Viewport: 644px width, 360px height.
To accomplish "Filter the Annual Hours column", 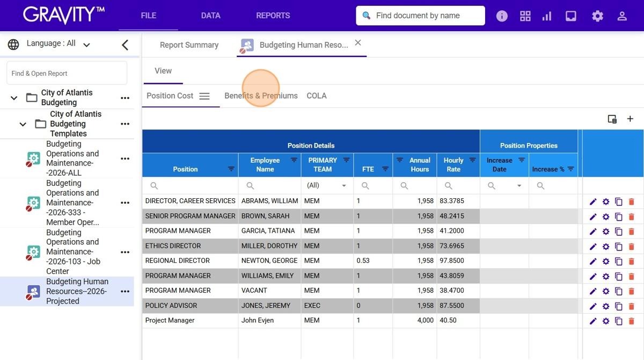I will click(400, 160).
